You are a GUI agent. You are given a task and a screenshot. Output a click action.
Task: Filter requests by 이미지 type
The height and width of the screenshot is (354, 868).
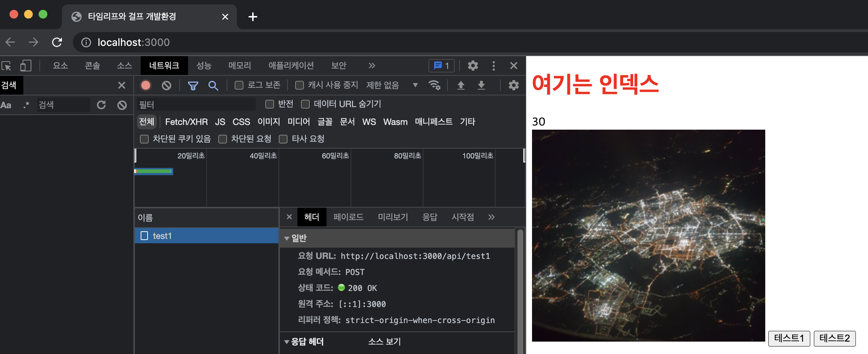pos(269,122)
